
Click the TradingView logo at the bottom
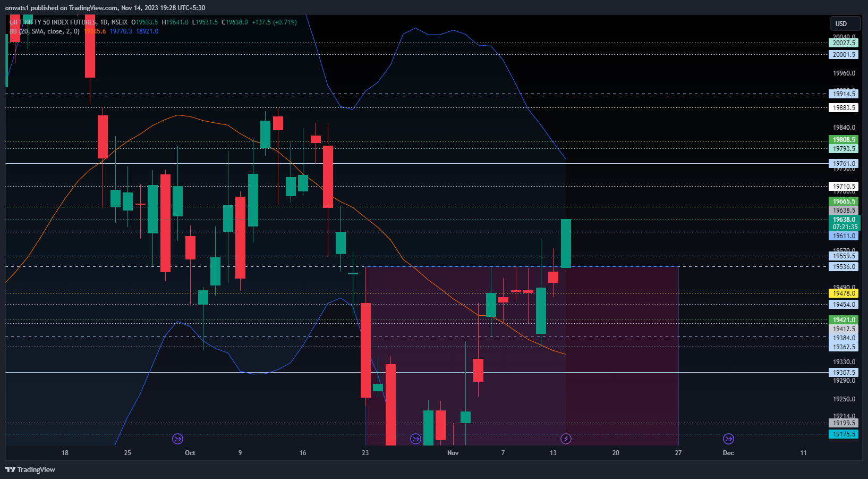tap(30, 469)
